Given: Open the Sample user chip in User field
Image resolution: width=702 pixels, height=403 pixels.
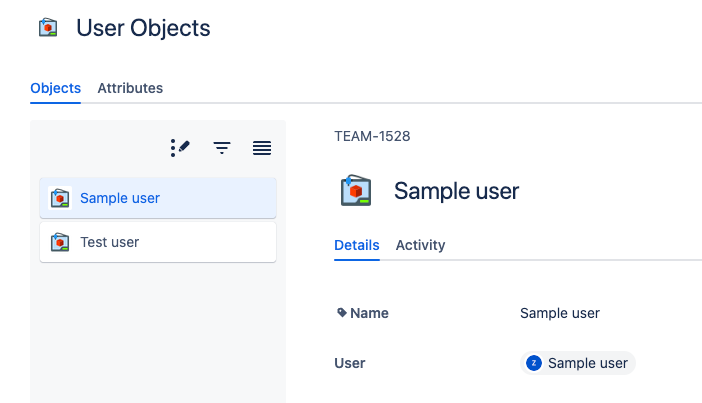Looking at the screenshot, I should (x=587, y=363).
